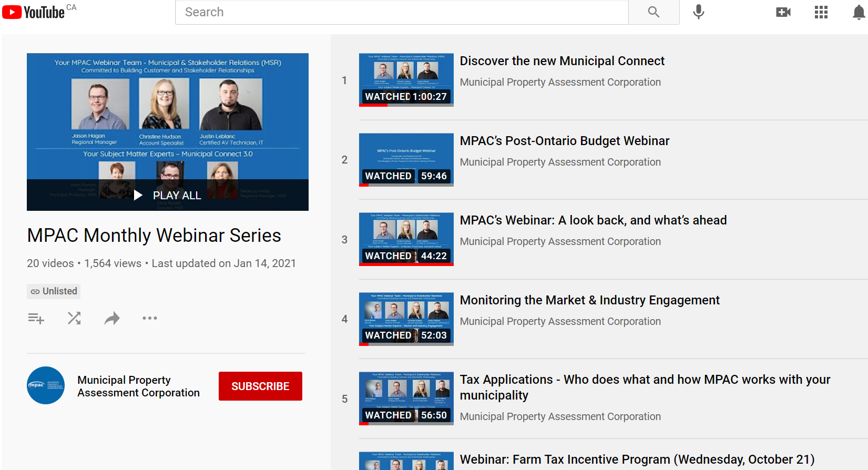This screenshot has height=470, width=868.
Task: Open the notifications bell
Action: (859, 12)
